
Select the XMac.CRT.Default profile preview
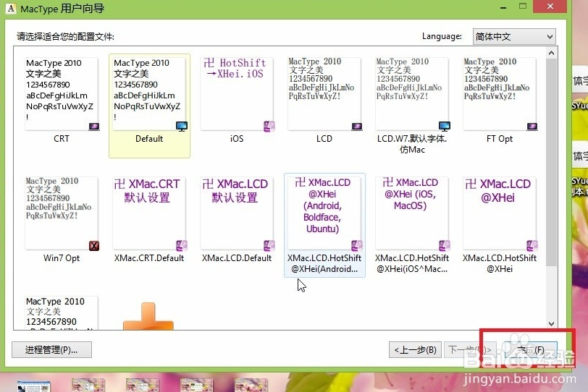pos(149,213)
